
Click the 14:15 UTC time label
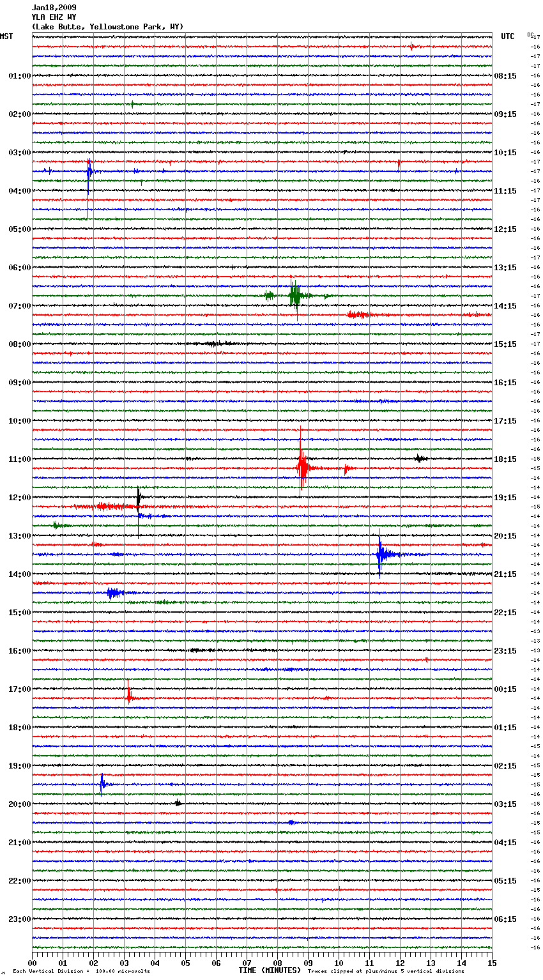point(505,306)
